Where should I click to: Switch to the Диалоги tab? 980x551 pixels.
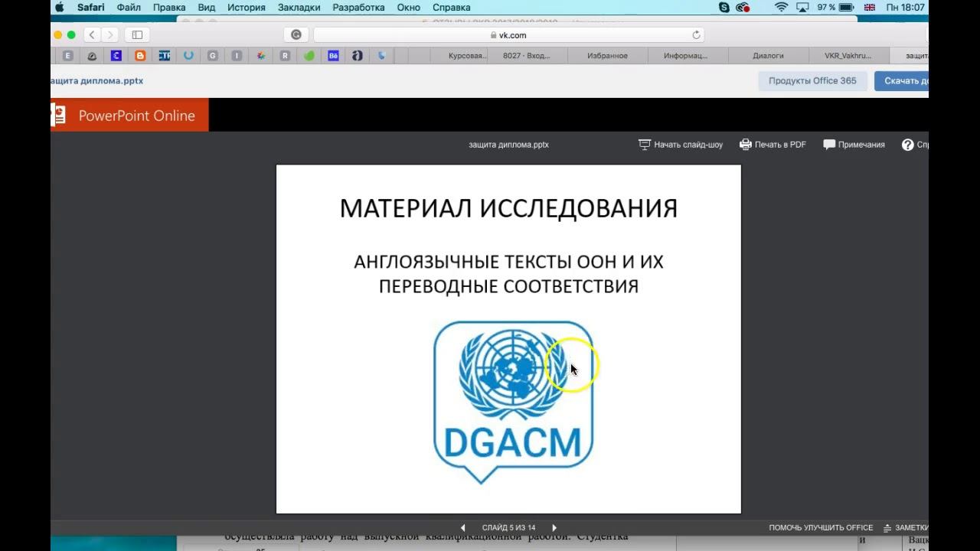[x=768, y=55]
